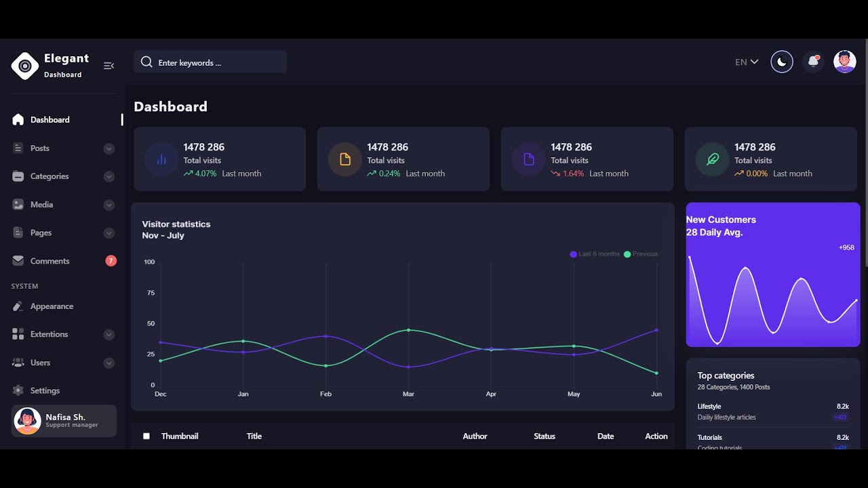
Task: Click the +472 badge under Lifestyle
Action: (841, 418)
